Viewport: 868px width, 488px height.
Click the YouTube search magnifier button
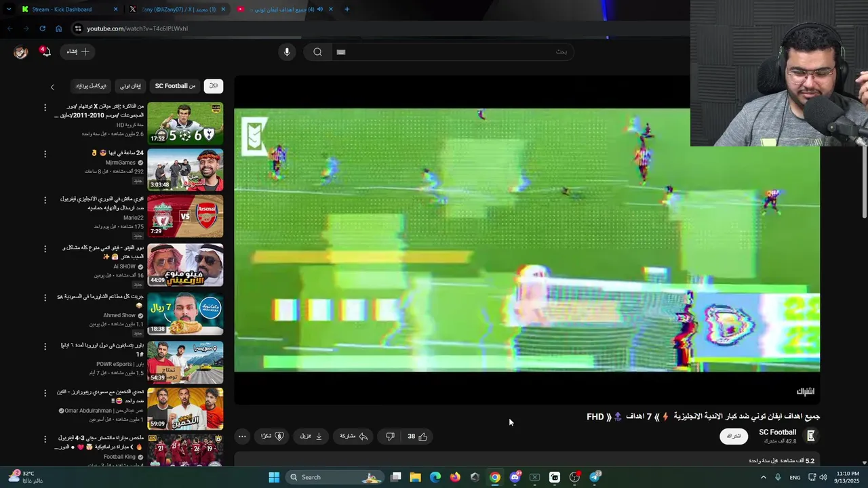(x=317, y=52)
